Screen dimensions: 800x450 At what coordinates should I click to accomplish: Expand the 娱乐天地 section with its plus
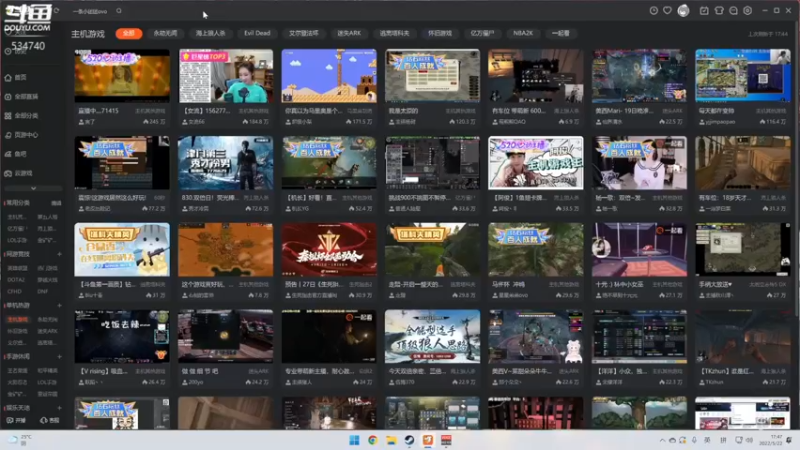(x=59, y=408)
